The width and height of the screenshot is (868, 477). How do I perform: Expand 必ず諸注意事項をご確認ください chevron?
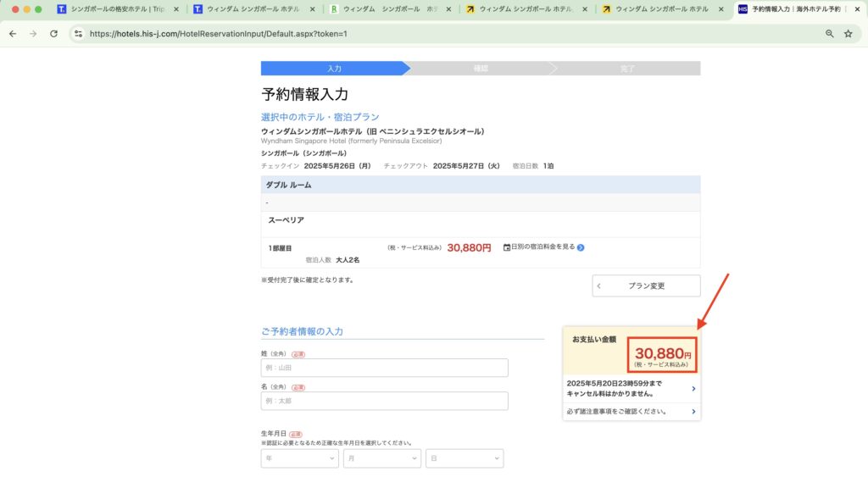(693, 411)
